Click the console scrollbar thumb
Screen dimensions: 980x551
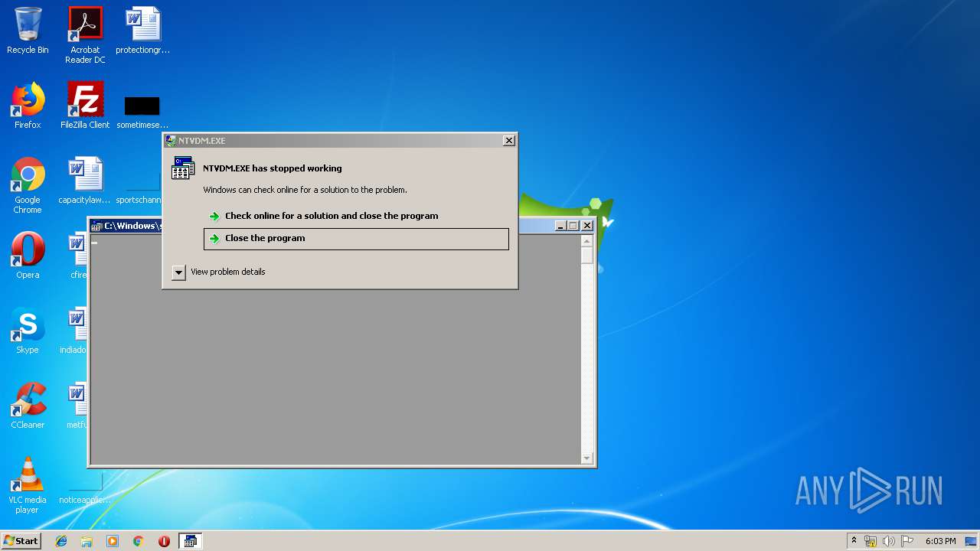click(587, 255)
